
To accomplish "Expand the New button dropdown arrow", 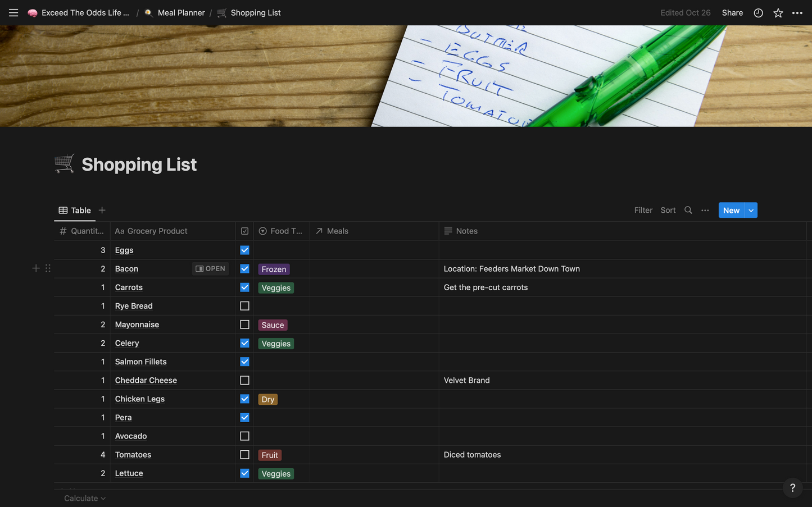I will pyautogui.click(x=751, y=210).
